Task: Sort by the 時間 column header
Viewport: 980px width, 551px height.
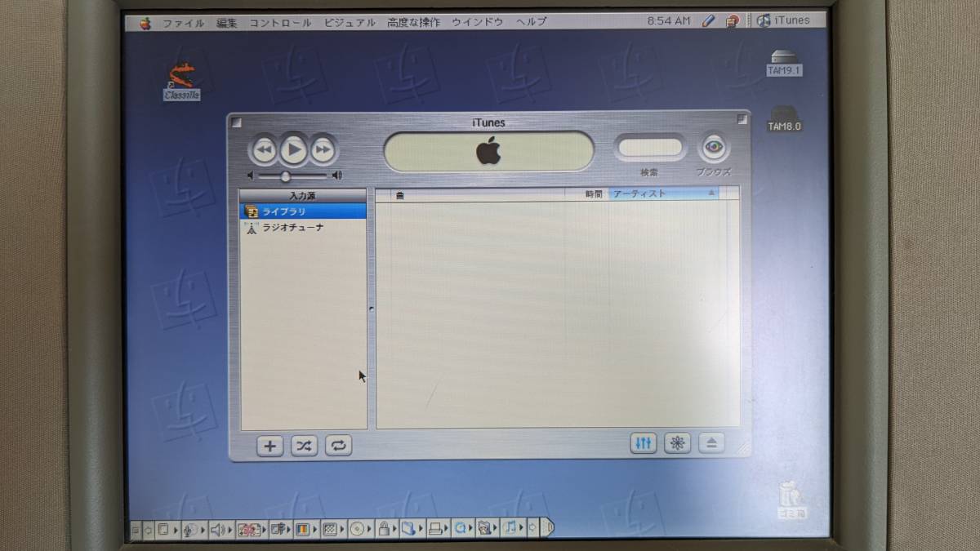Action: pyautogui.click(x=586, y=194)
